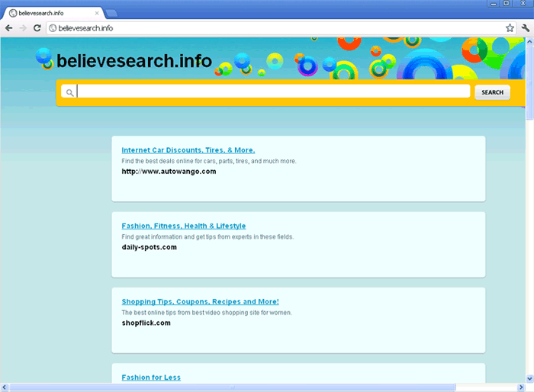Image resolution: width=534 pixels, height=392 pixels.
Task: Bookmark this page with the star icon
Action: coord(510,27)
